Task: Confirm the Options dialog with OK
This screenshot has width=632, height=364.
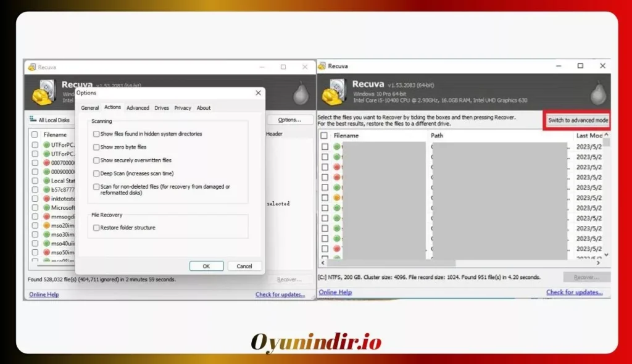Action: (x=206, y=266)
